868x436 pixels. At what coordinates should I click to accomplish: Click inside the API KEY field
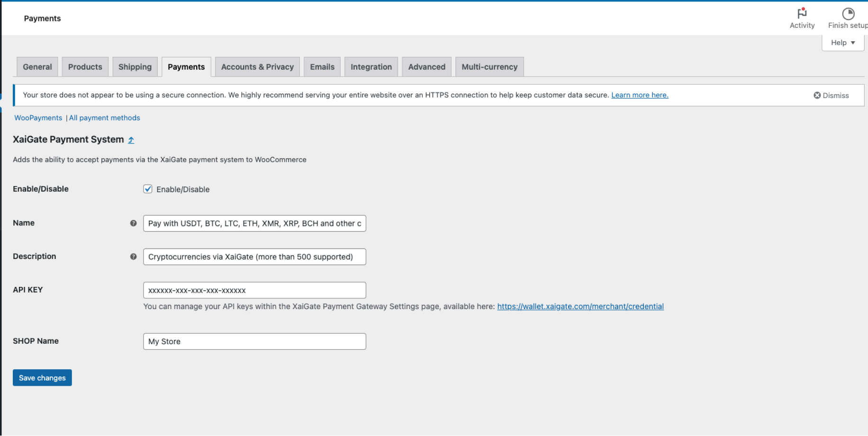click(x=254, y=290)
